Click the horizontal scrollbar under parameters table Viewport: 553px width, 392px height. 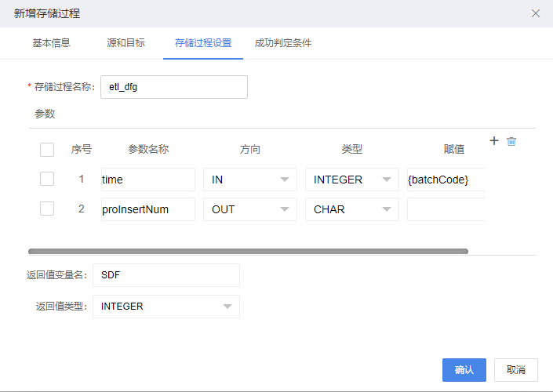(248, 252)
